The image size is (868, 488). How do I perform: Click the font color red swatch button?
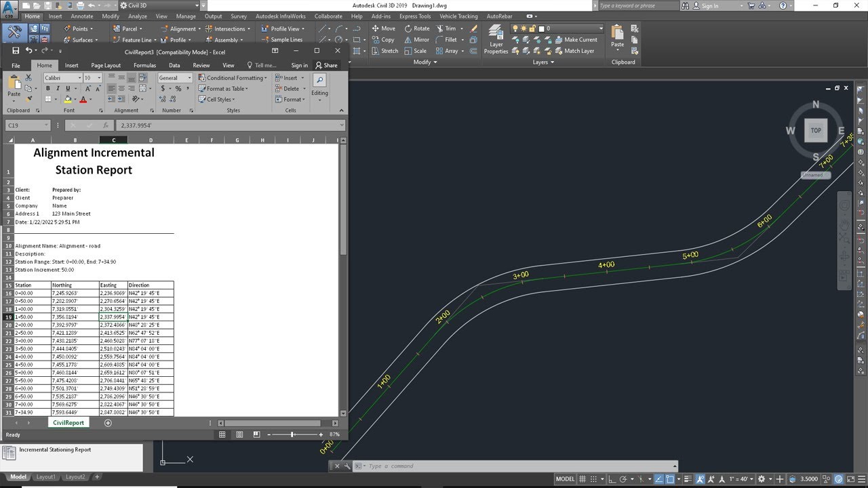pos(83,100)
